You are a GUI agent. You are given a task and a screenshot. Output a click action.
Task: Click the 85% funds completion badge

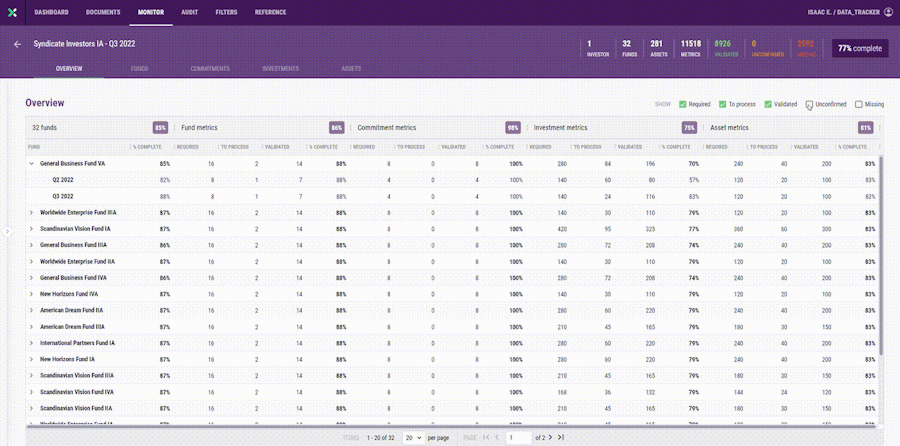point(160,127)
